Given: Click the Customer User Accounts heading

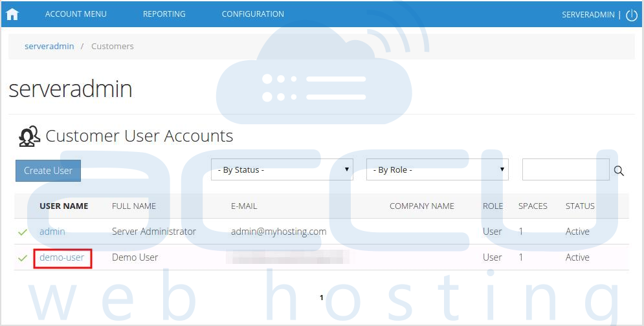Looking at the screenshot, I should coord(139,136).
